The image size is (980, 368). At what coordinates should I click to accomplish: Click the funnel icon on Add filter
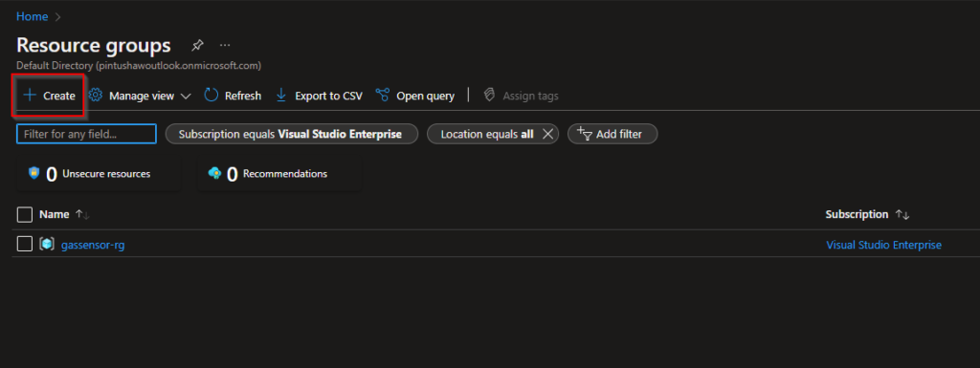(585, 134)
